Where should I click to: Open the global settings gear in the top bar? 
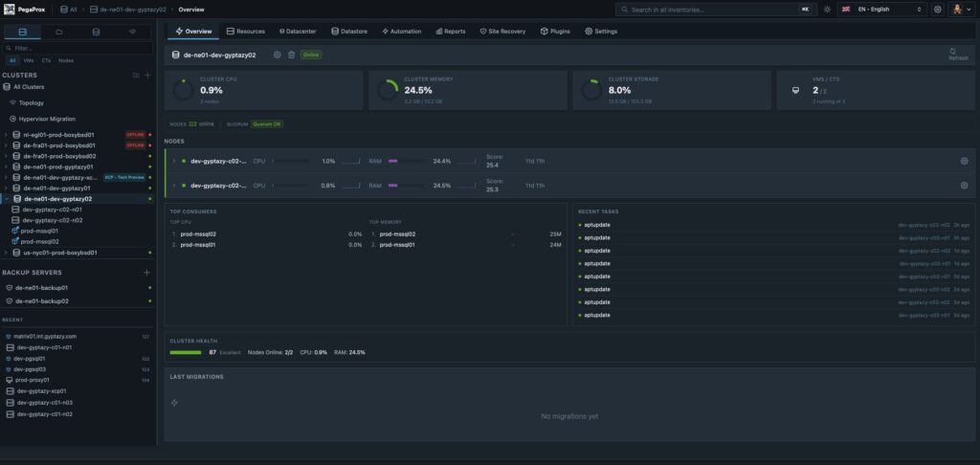938,9
